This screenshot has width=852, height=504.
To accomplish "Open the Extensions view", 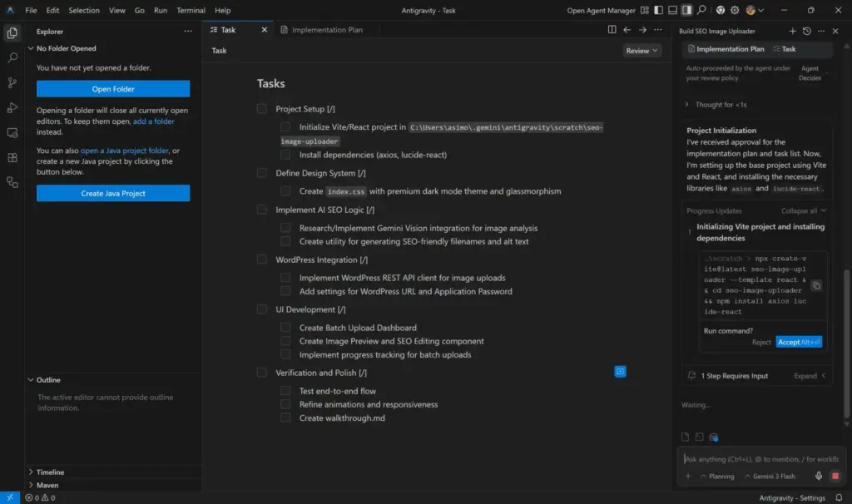I will pos(12,157).
